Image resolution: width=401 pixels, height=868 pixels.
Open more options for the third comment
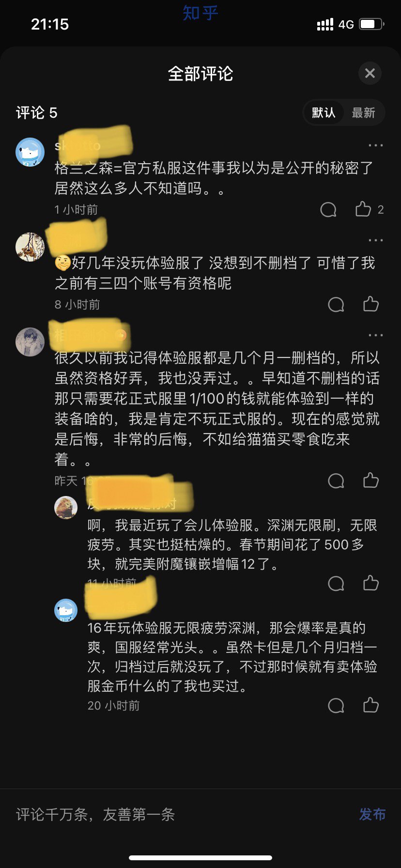click(x=375, y=335)
